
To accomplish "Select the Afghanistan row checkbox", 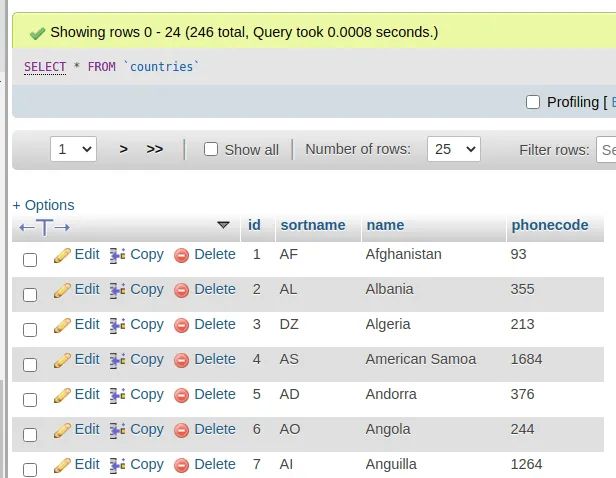I will 30,260.
